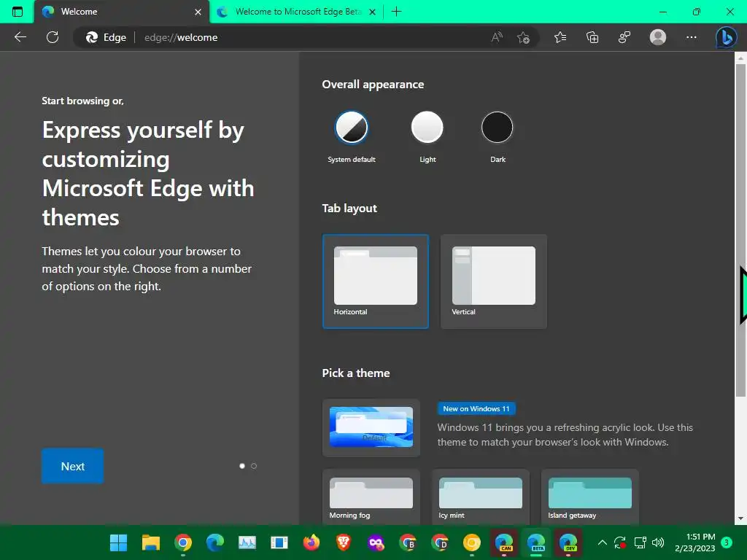The width and height of the screenshot is (747, 560).
Task: Open Edge Dev from taskbar
Action: click(x=568, y=542)
